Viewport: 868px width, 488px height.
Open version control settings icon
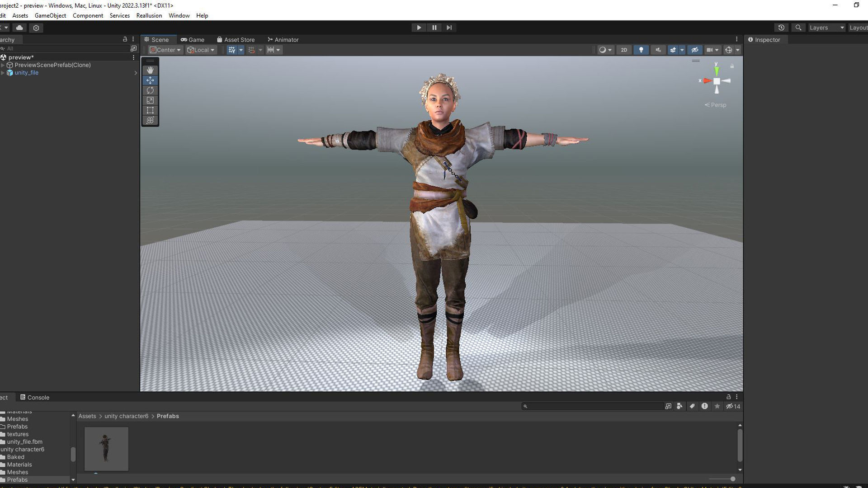pyautogui.click(x=36, y=28)
